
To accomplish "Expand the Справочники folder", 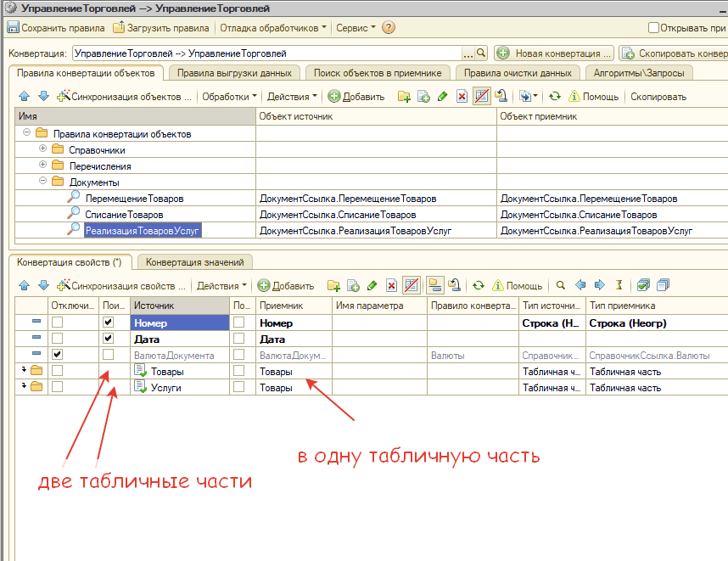I will 42,149.
